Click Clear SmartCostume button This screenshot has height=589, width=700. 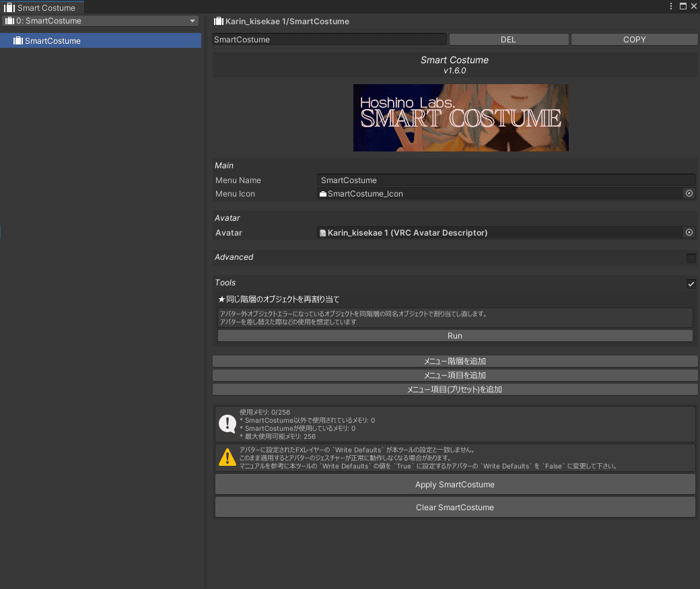click(x=455, y=508)
